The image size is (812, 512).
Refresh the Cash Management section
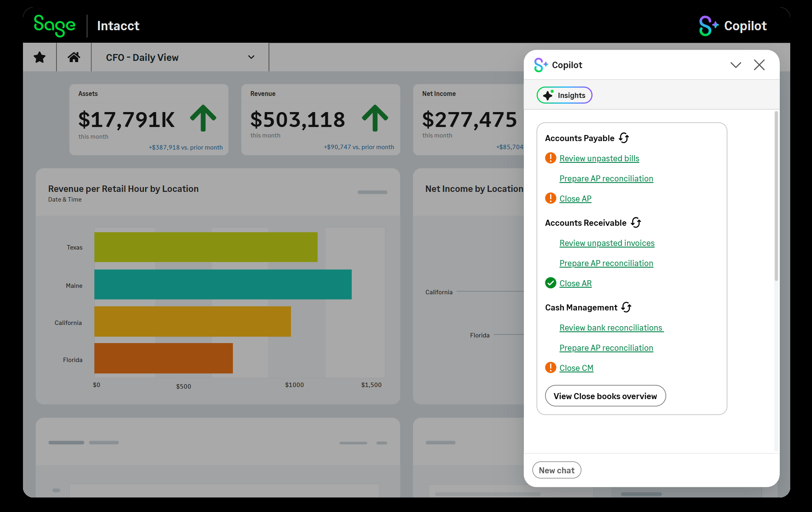(x=626, y=307)
